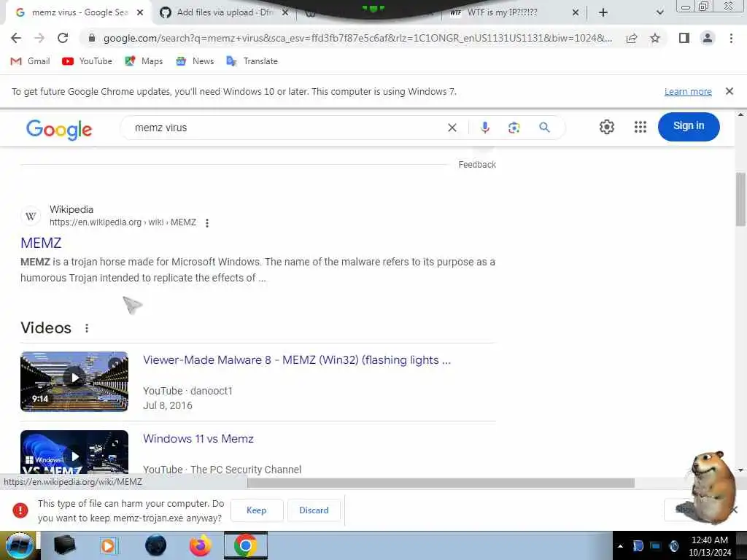Viewport: 747px width, 560px height.
Task: Click the forward navigation arrow
Action: 39,38
